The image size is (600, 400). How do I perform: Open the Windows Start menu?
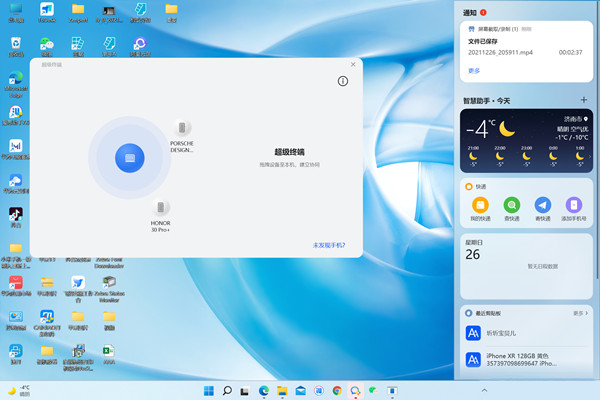209,390
